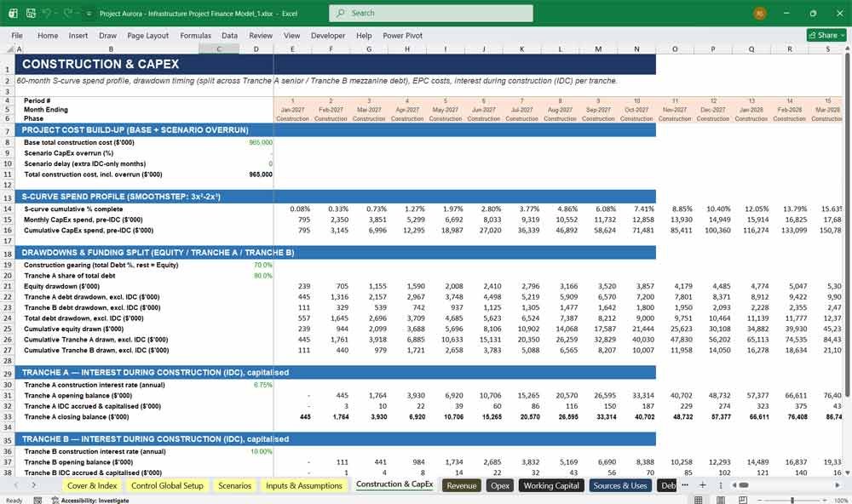Select Tranche B interest rate 10.00%
This screenshot has height=504, width=852.
point(256,451)
